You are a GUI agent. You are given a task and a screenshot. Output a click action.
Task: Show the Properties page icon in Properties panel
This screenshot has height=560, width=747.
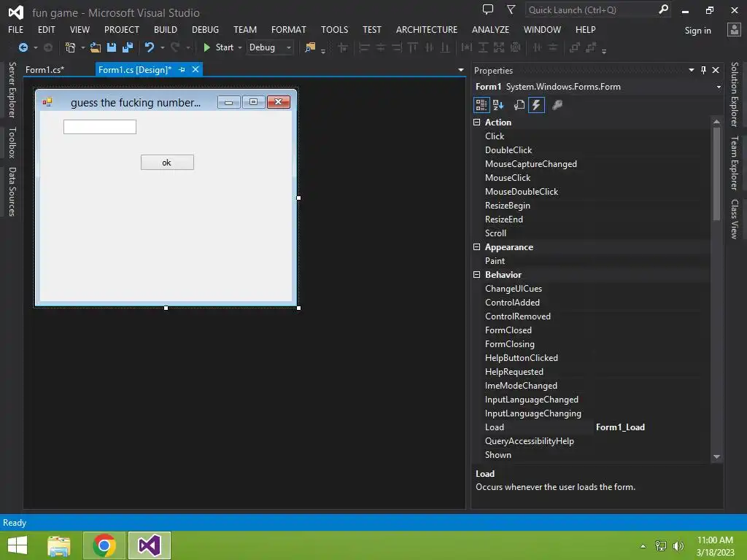point(519,105)
